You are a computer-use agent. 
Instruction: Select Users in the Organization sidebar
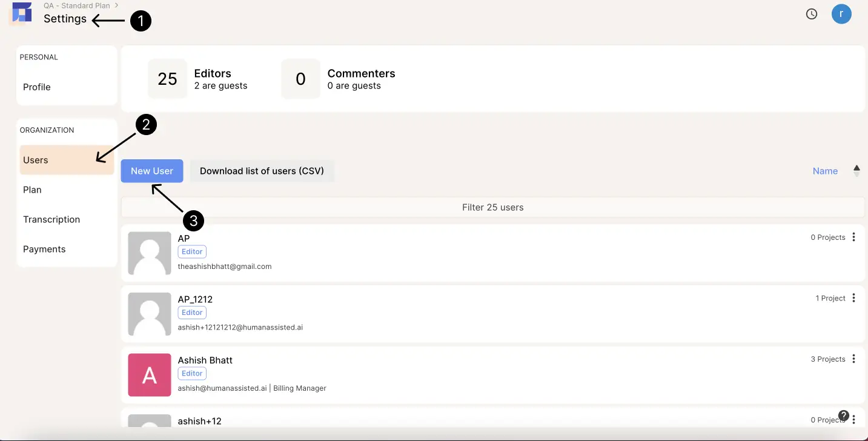[x=67, y=160]
